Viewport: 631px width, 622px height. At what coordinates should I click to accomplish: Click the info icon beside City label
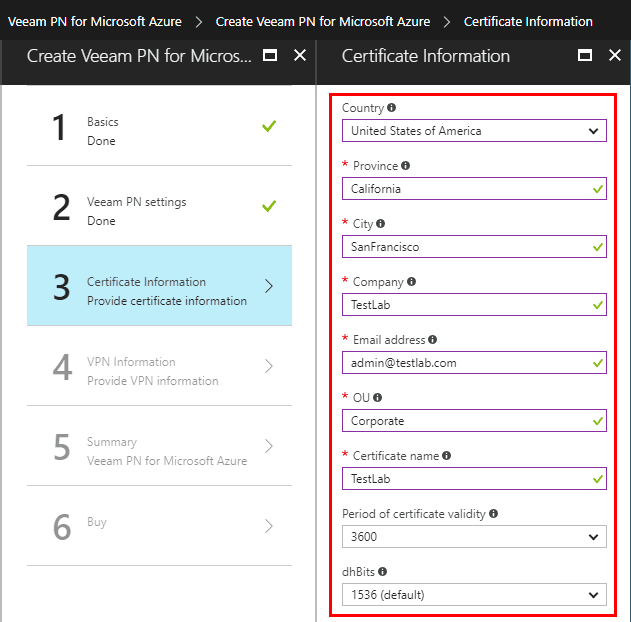point(381,224)
